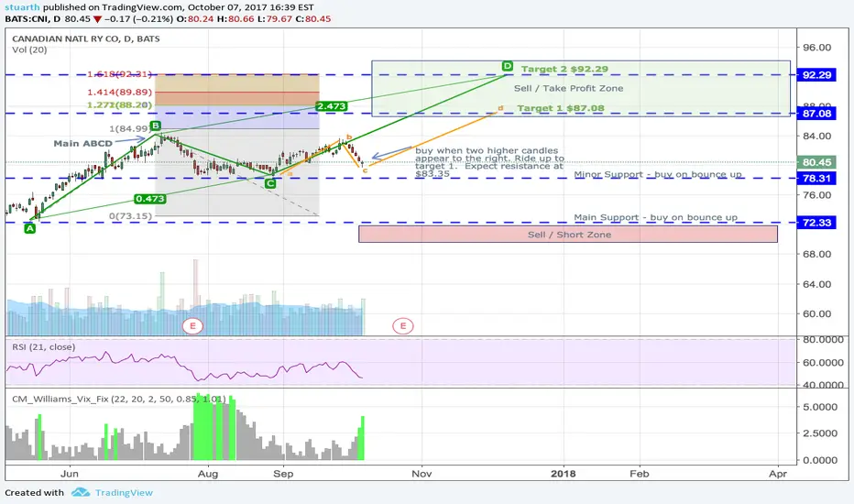
Task: Click the Aug date on time axis
Action: (207, 474)
